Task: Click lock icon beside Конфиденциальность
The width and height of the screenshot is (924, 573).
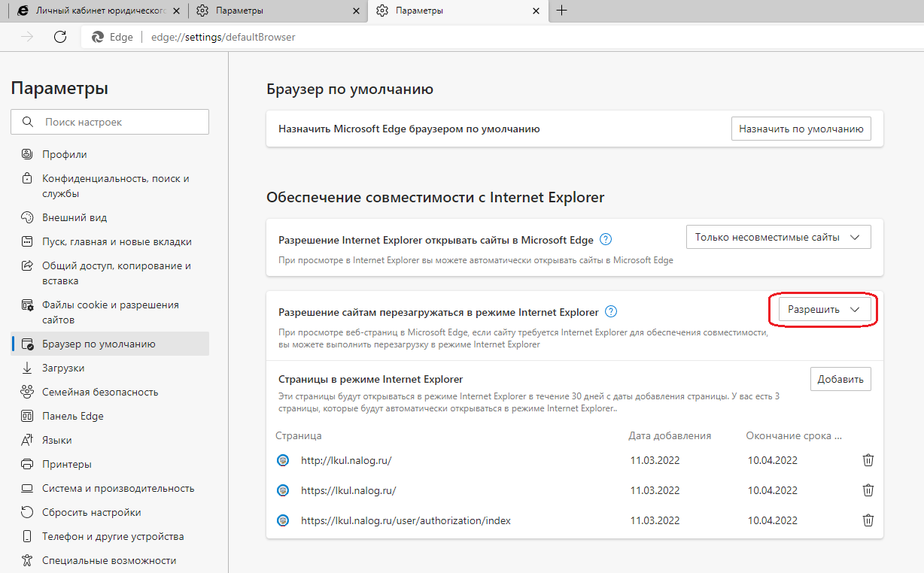Action: pyautogui.click(x=27, y=179)
